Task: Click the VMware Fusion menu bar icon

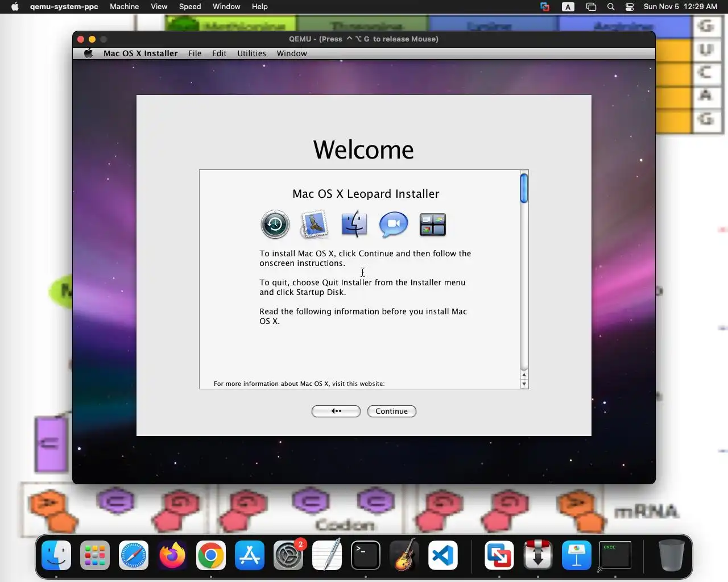Action: click(545, 7)
